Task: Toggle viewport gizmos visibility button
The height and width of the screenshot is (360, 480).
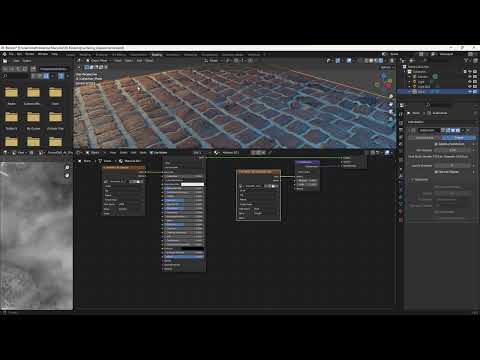Action: [338, 61]
